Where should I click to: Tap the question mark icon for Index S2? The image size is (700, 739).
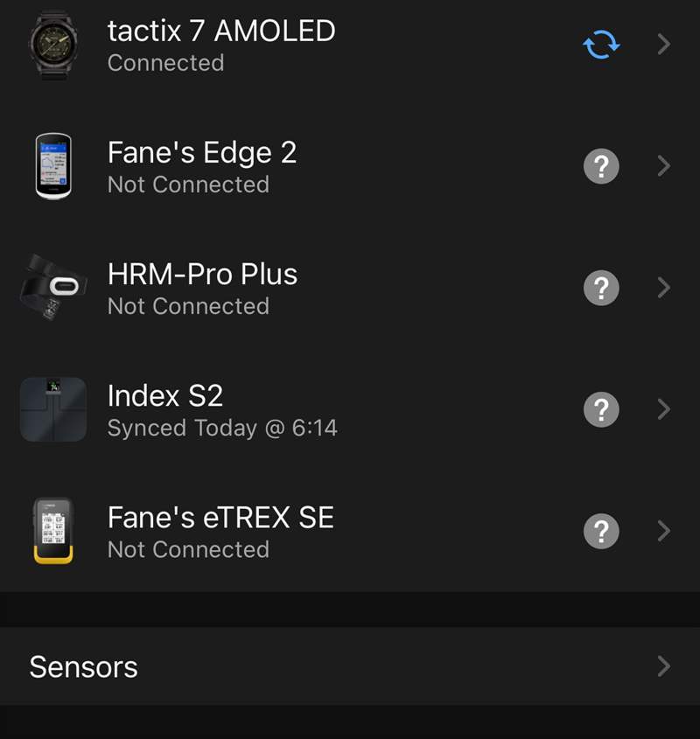coord(601,409)
